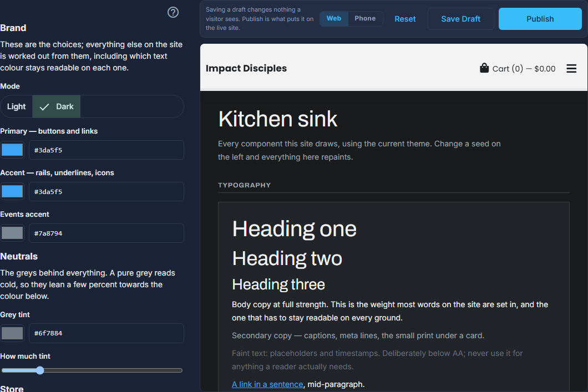
Task: Click the How much tint slider handle
Action: (x=40, y=370)
